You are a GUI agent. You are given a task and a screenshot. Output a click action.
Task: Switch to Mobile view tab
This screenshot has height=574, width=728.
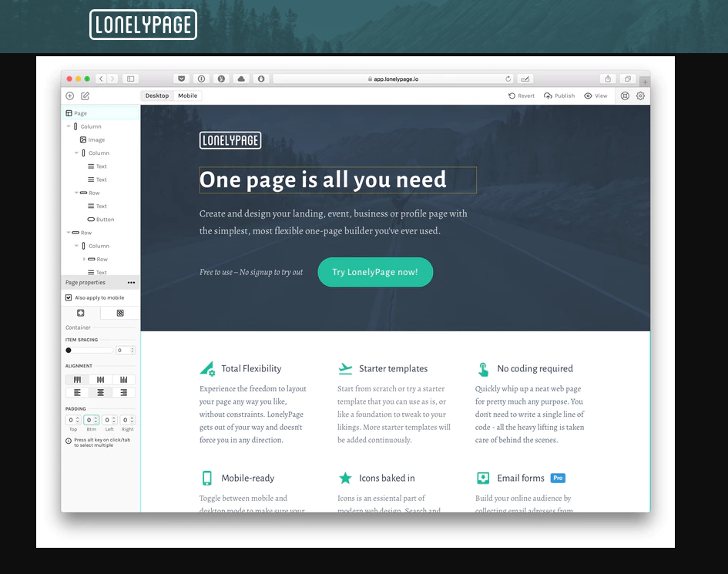point(187,96)
